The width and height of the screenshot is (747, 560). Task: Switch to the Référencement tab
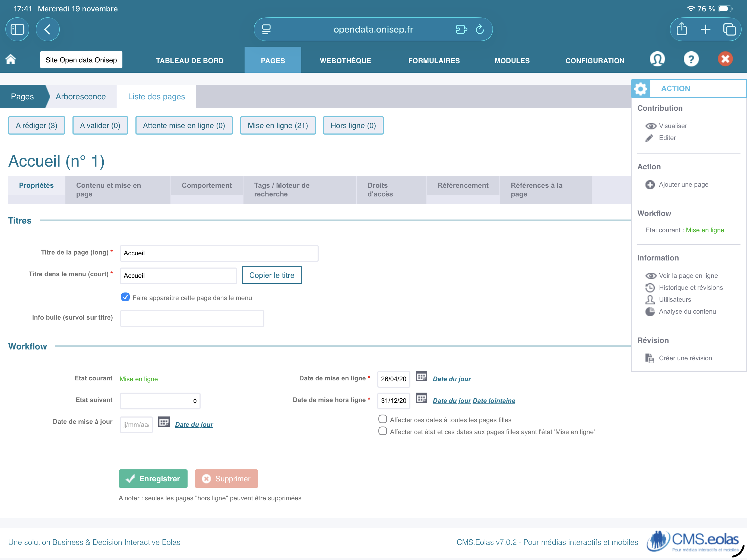(x=463, y=185)
